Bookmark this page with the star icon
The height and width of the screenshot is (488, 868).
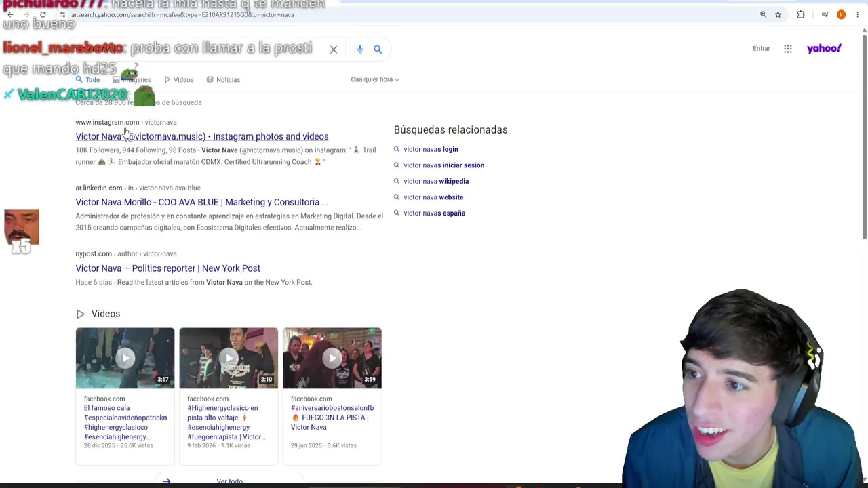pos(778,14)
